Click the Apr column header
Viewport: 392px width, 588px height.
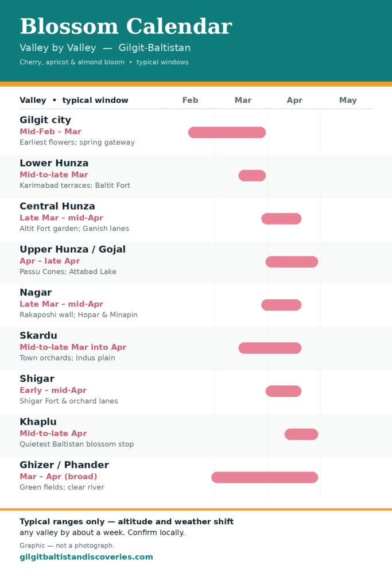294,100
